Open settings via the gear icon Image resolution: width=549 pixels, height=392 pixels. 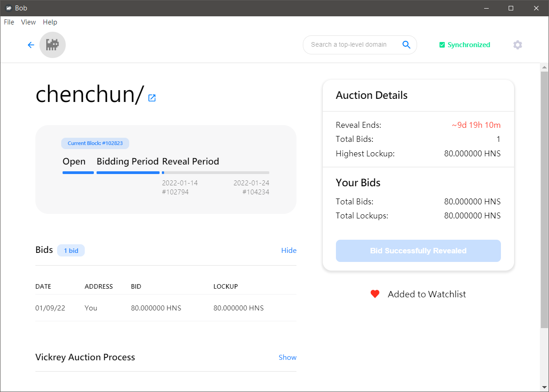[518, 45]
